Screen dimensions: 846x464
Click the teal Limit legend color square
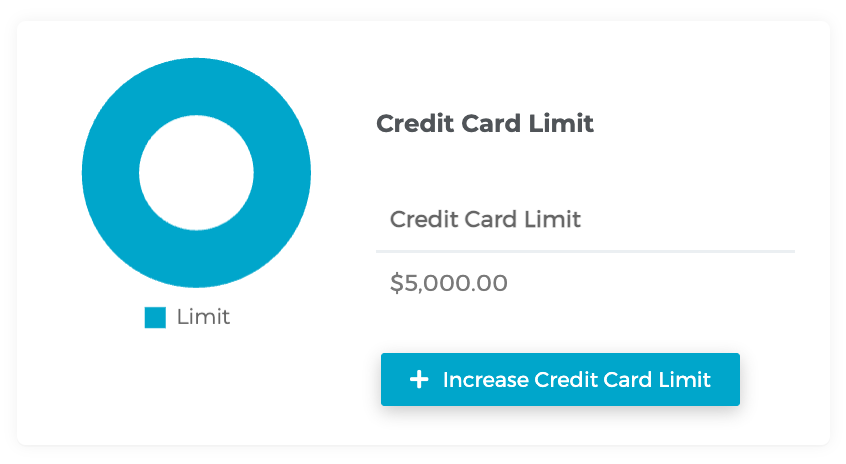[x=155, y=318]
